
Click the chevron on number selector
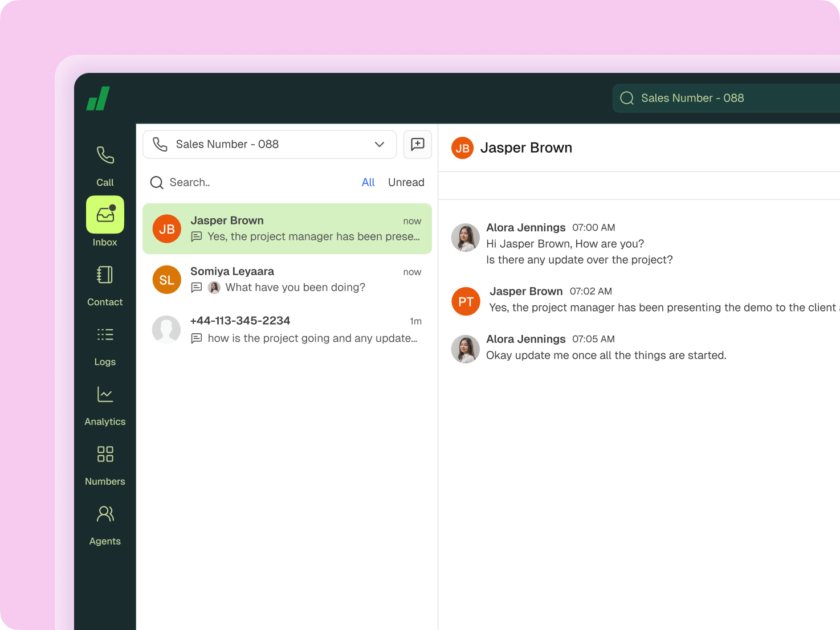[x=380, y=145]
